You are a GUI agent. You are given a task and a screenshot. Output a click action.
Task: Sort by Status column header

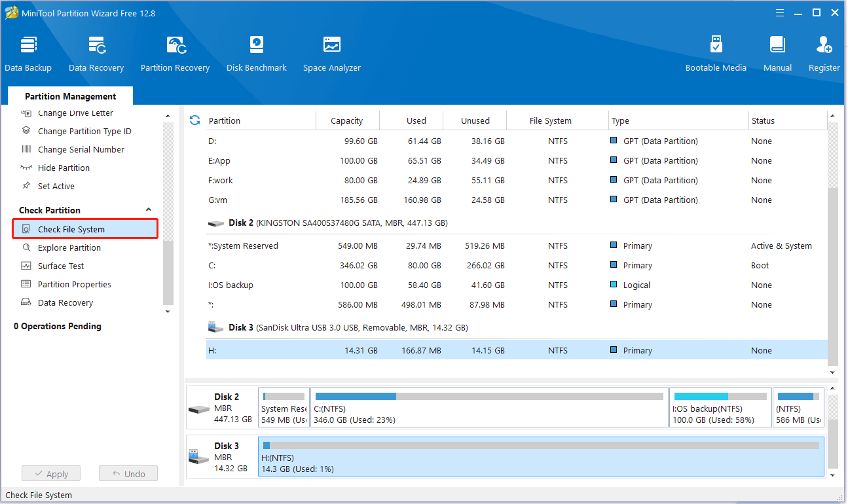(788, 120)
